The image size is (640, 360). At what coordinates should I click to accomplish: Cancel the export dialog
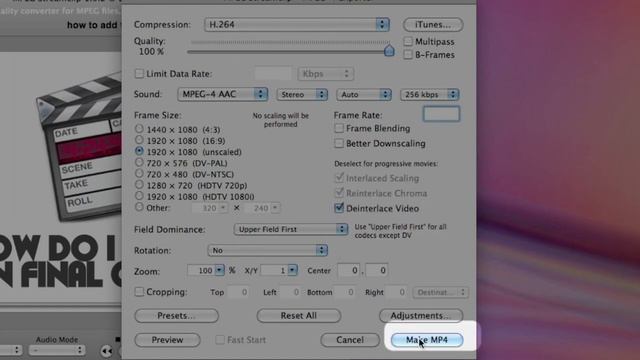(x=350, y=340)
